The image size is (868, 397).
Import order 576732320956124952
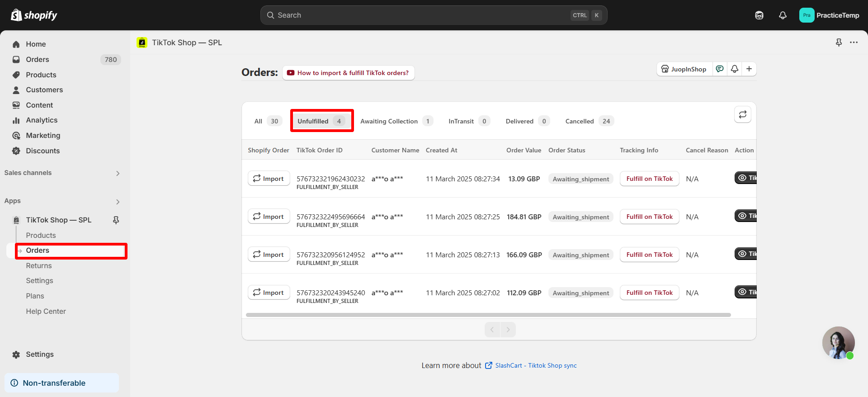(x=269, y=255)
